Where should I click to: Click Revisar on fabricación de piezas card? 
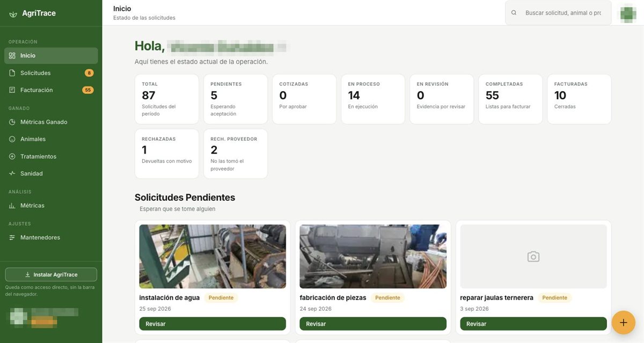tap(373, 324)
